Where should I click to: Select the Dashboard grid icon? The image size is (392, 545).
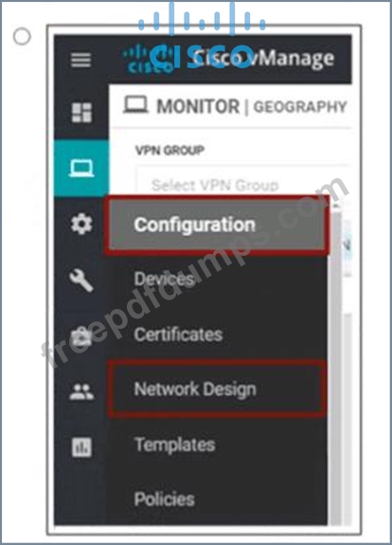tap(81, 112)
